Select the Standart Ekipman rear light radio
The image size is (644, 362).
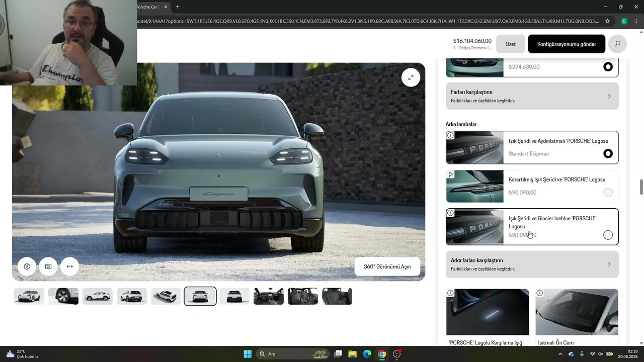(x=608, y=153)
